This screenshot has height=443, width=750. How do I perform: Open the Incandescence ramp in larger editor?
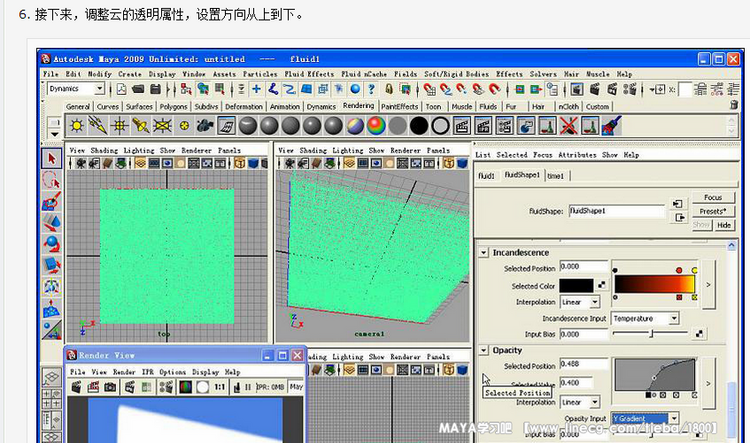(708, 285)
